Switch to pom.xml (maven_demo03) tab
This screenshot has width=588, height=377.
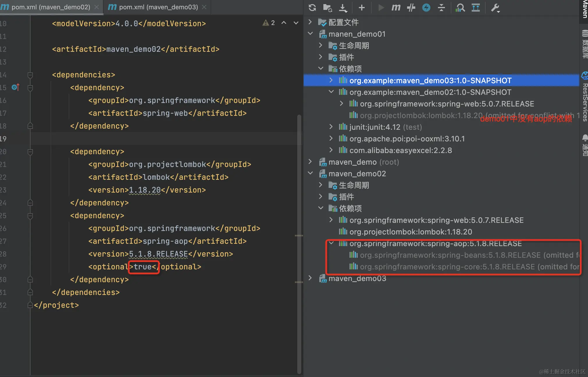pos(158,7)
